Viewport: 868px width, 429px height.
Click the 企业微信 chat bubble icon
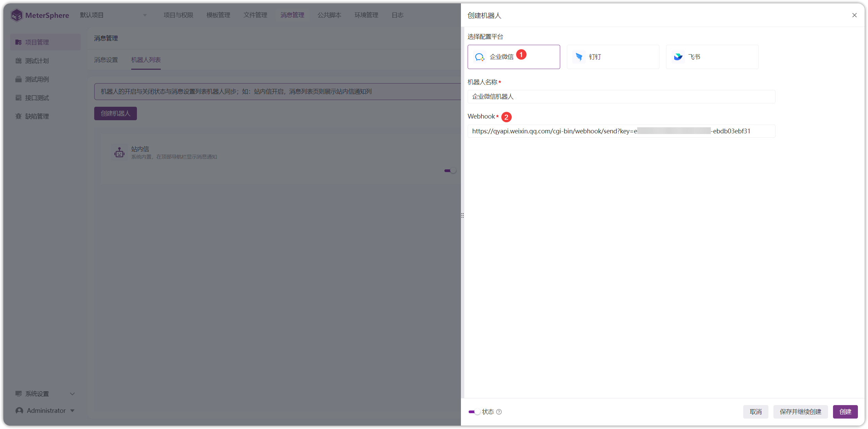[479, 57]
